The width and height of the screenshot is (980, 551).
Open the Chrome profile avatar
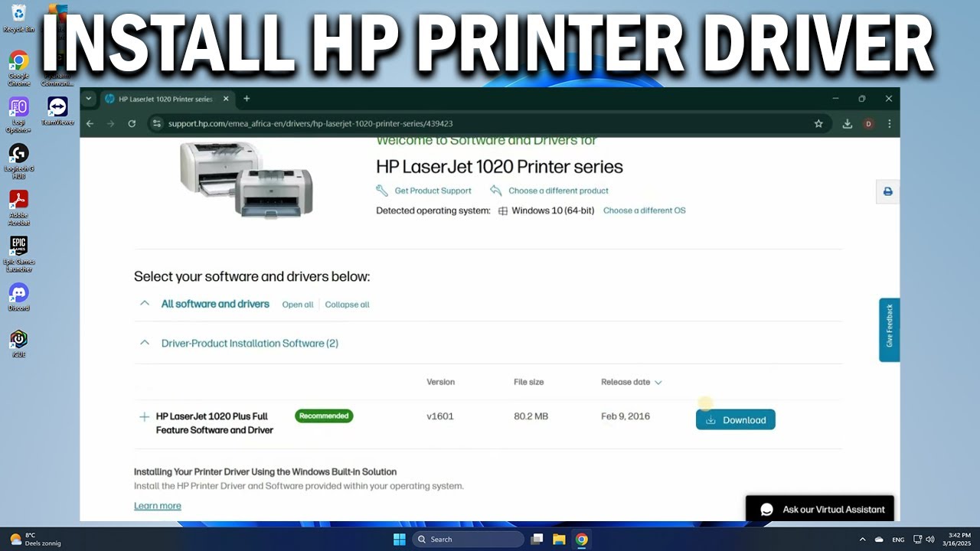point(868,123)
